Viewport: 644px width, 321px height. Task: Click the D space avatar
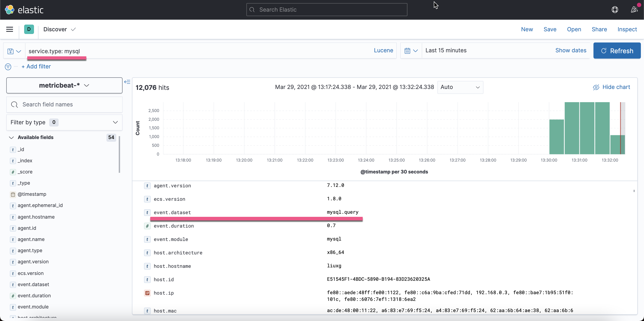pos(29,29)
